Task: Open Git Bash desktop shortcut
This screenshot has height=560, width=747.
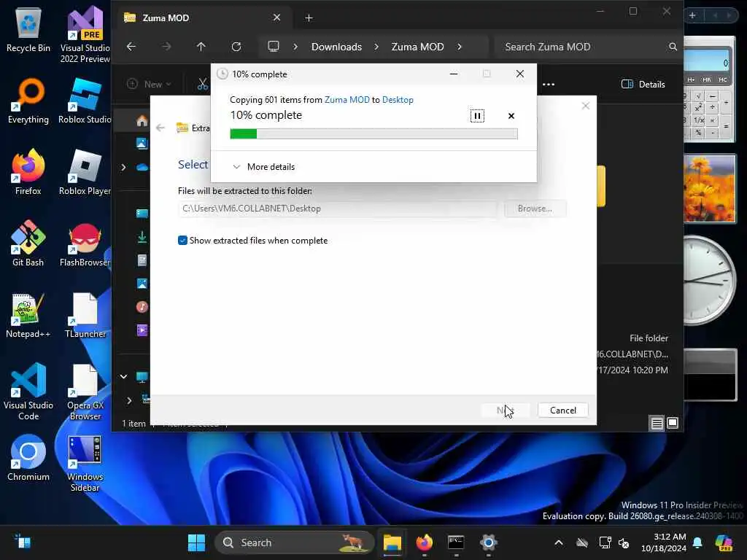Action: (28, 243)
